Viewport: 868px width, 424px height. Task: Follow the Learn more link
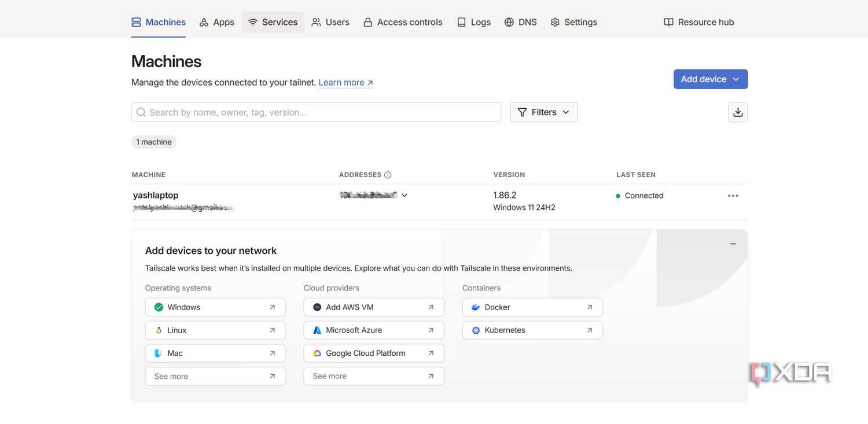point(345,82)
